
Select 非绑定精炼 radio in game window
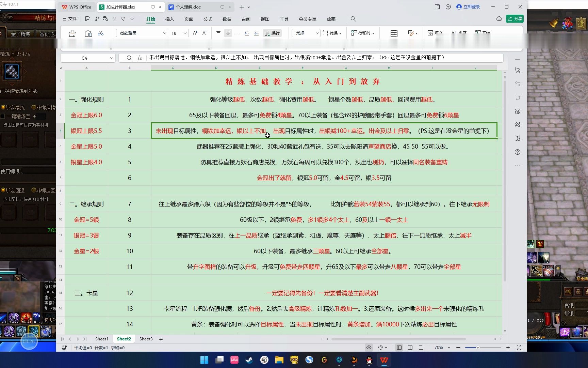[x=34, y=107]
